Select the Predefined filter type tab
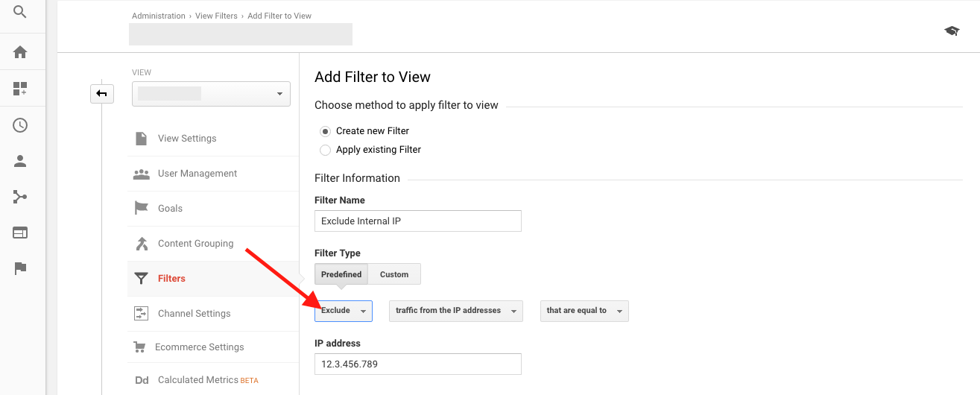980x395 pixels. (x=341, y=274)
